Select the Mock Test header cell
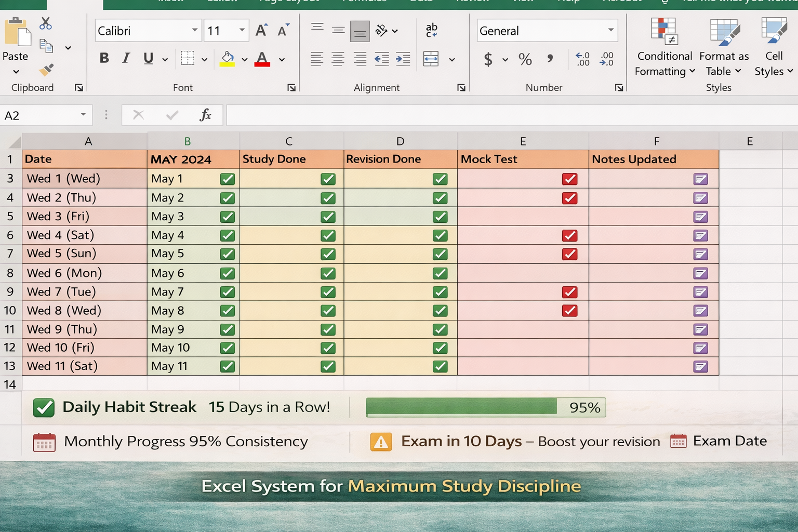The width and height of the screenshot is (798, 532). click(x=523, y=159)
